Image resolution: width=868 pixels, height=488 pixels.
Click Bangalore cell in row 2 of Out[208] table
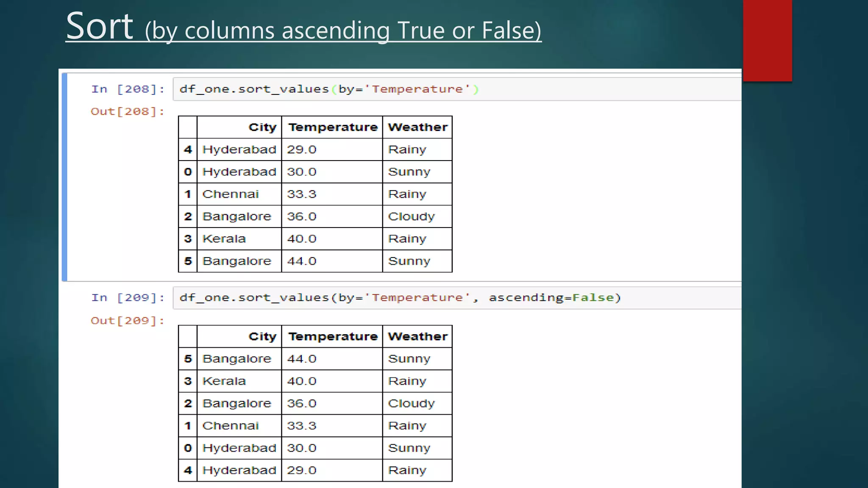[239, 216]
